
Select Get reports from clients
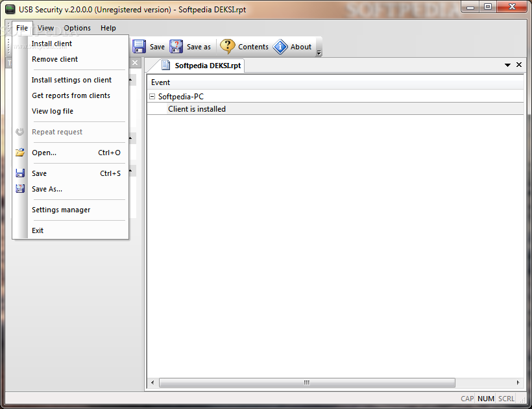pyautogui.click(x=70, y=95)
